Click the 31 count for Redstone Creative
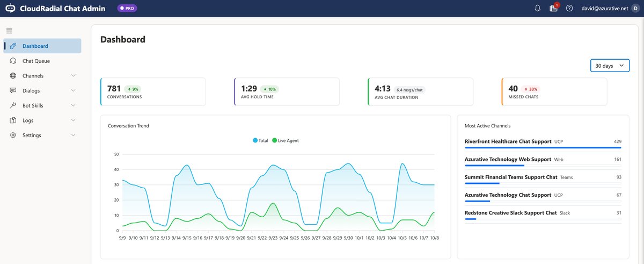This screenshot has width=644, height=264. (x=619, y=213)
